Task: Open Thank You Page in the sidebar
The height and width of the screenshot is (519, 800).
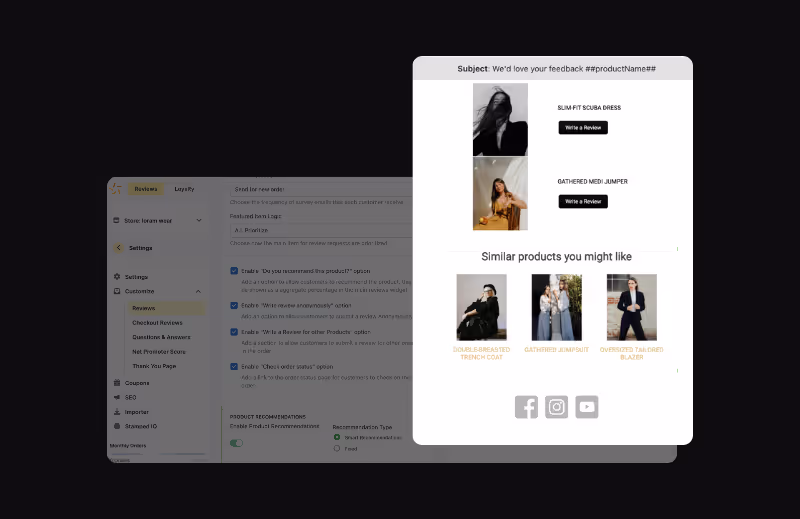Action: [154, 366]
